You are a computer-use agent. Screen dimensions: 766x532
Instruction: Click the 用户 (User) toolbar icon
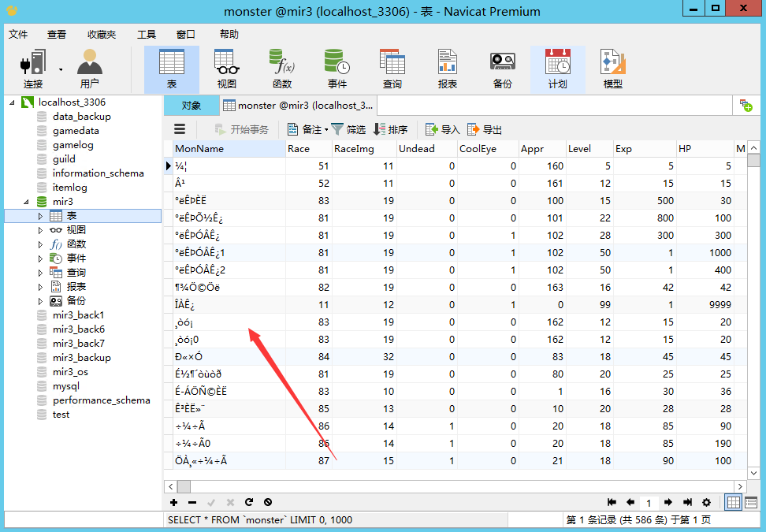(x=90, y=69)
